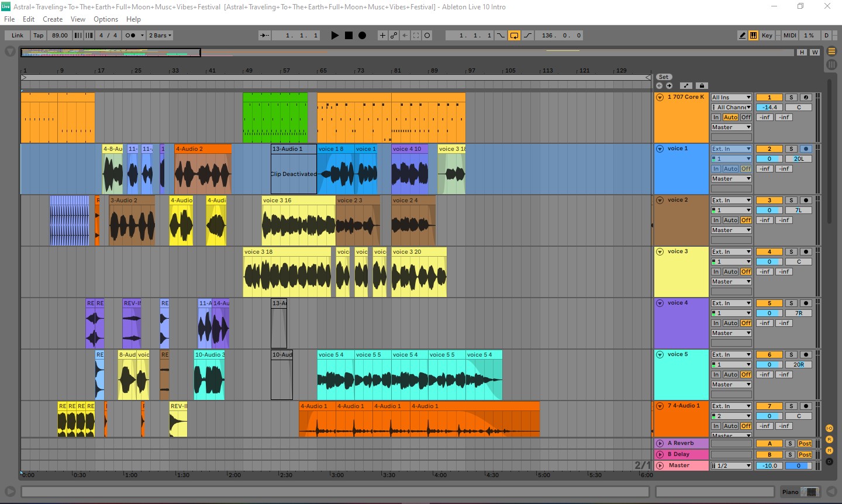Click the Stop transport button
The image size is (842, 504).
(348, 36)
